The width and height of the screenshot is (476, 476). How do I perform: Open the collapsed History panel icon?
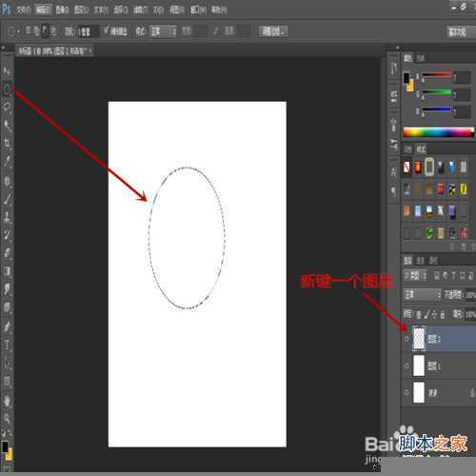coord(393,68)
